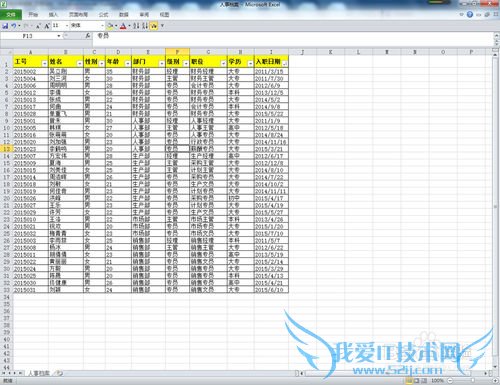The width and height of the screenshot is (500, 385).
Task: Switch to the 审阅 (Review) ribbon tab
Action: 144,14
